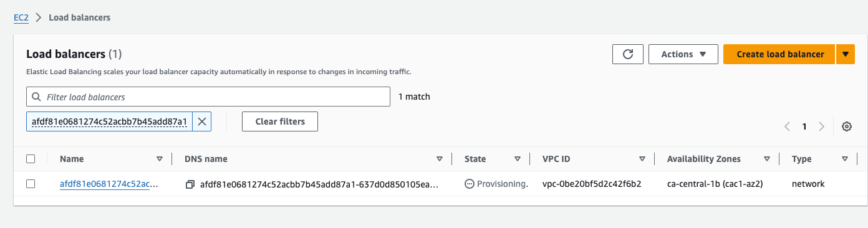Open the afdf81e0681274c52ac load balancer link

pos(109,184)
